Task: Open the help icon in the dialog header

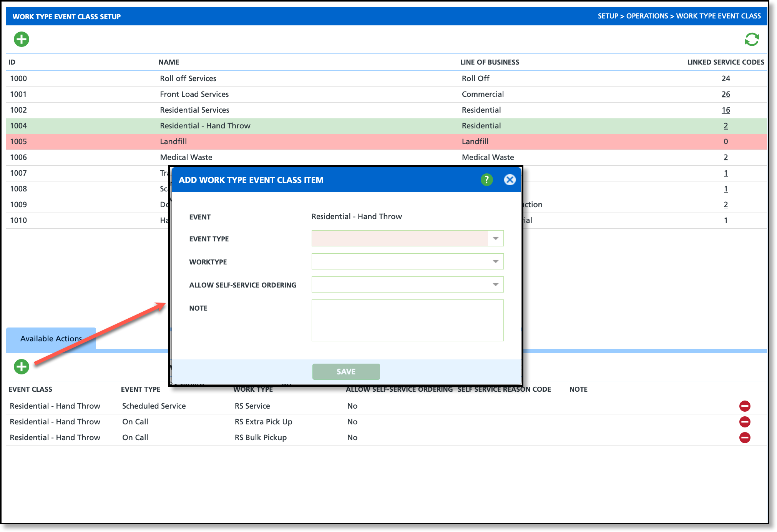Action: [x=486, y=180]
